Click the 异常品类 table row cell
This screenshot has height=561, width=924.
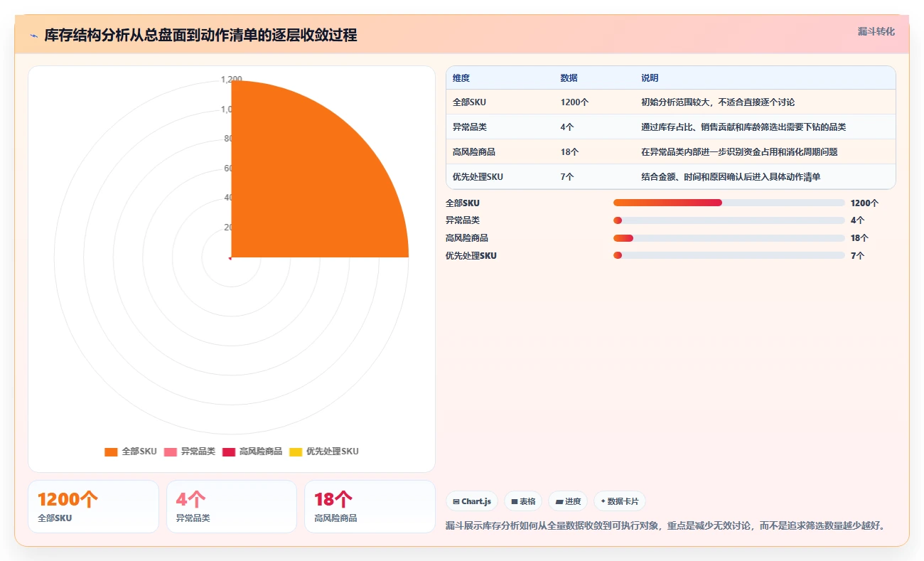[470, 127]
